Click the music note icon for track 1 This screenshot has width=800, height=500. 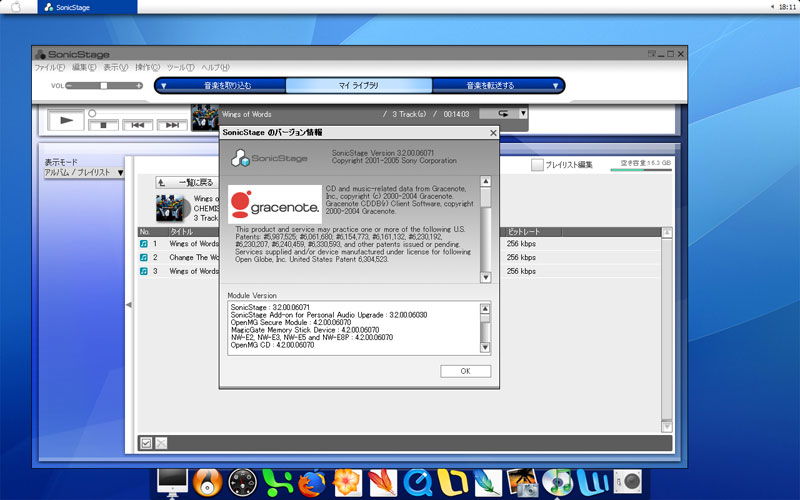pyautogui.click(x=144, y=244)
